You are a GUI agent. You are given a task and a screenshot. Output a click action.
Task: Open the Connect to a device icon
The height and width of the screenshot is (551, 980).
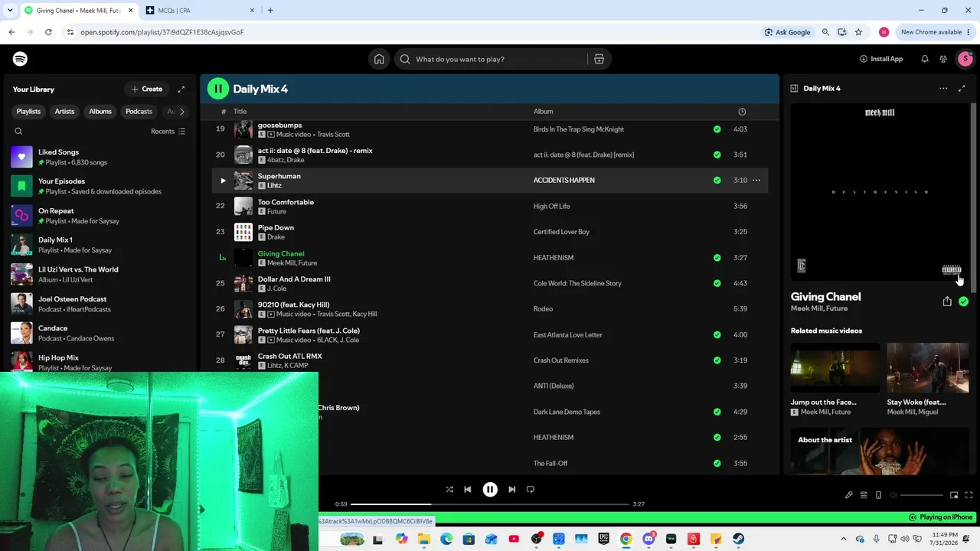point(878,495)
